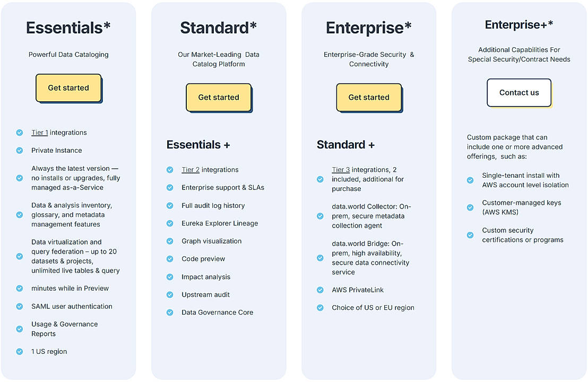The height and width of the screenshot is (382, 588).
Task: Click checkmark icon next to SAML user authentication
Action: click(20, 307)
